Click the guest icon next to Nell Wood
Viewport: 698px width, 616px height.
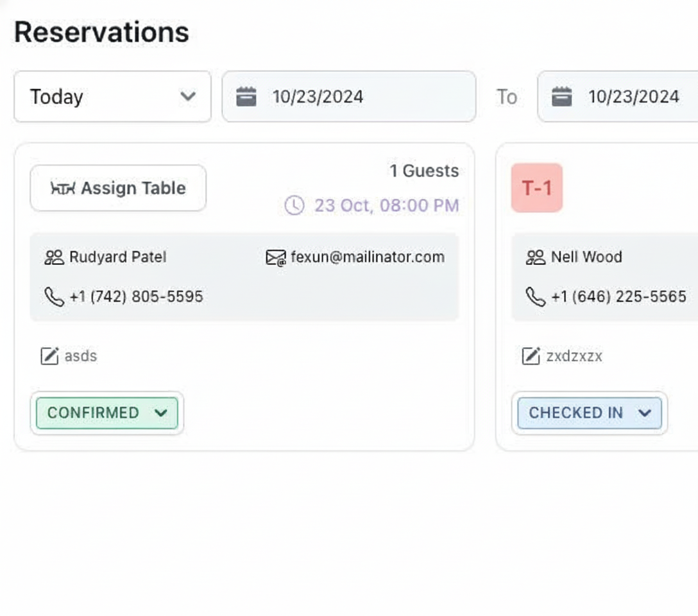(x=535, y=257)
